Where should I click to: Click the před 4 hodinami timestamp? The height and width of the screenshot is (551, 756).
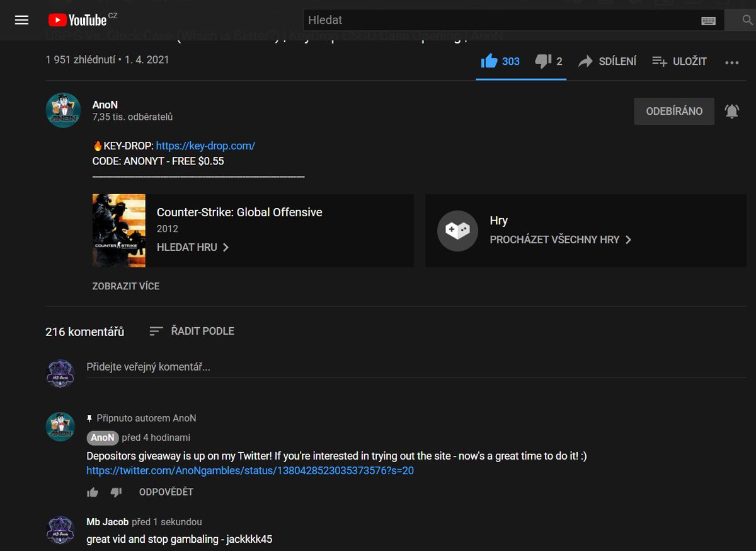pyautogui.click(x=156, y=438)
